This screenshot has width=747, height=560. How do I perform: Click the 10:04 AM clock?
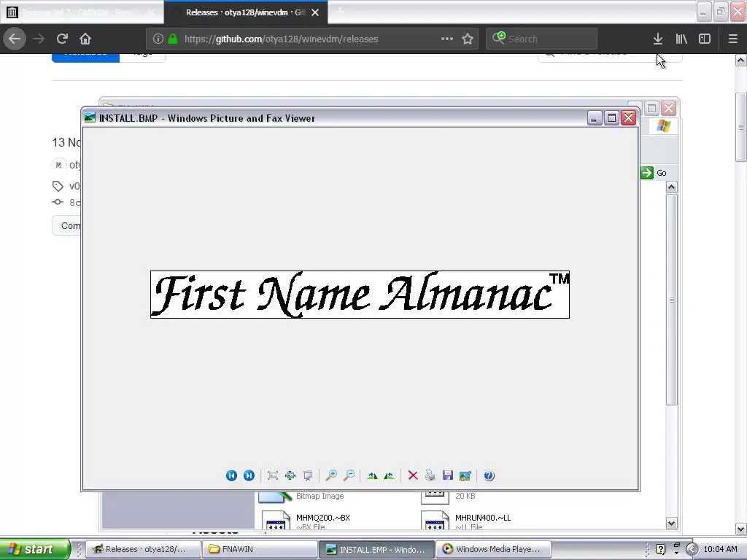(x=720, y=549)
